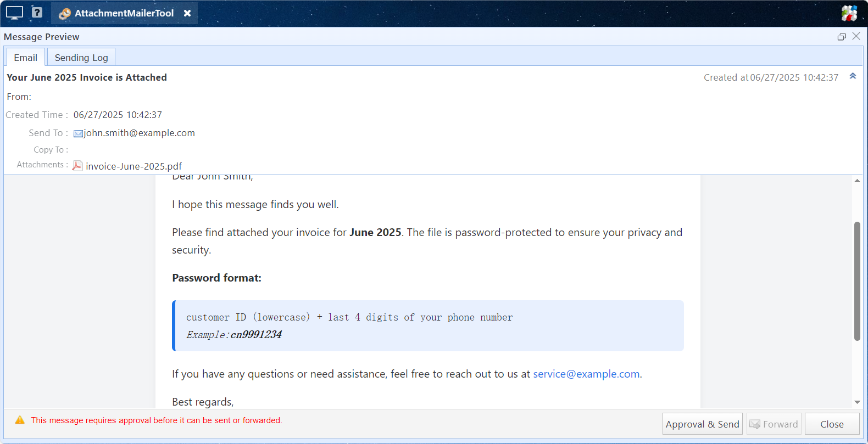Click the Approval & Send button
The height and width of the screenshot is (444, 868).
702,424
